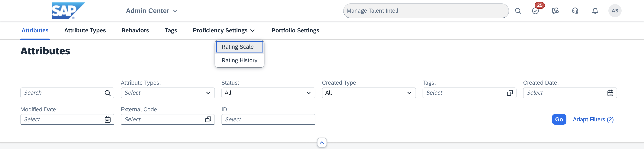Viewport: 644px width, 149px height.
Task: Open the Modified Date calendar picker
Action: [x=108, y=119]
